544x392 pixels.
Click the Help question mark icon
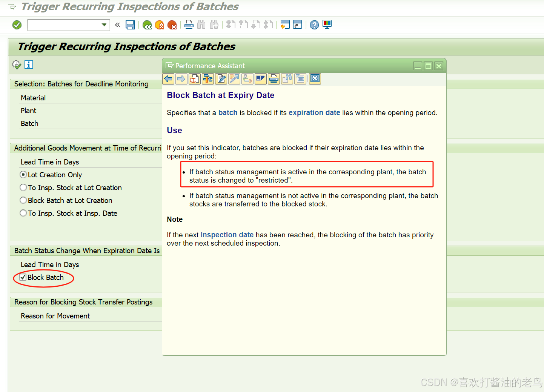coord(314,25)
